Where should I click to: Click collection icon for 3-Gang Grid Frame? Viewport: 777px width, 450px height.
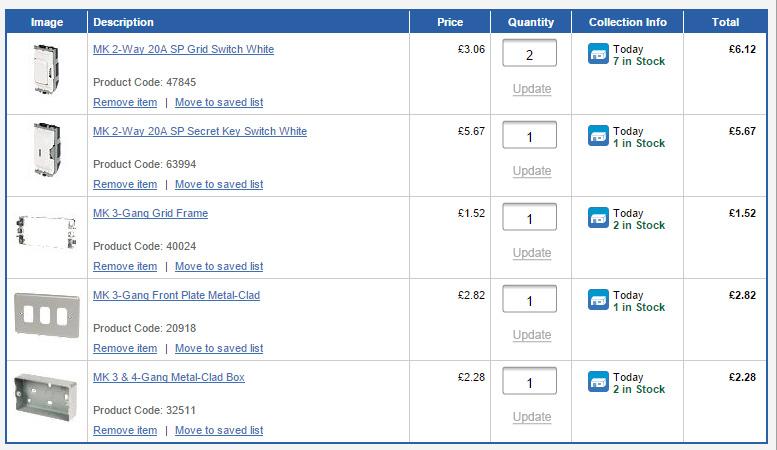pyautogui.click(x=598, y=218)
